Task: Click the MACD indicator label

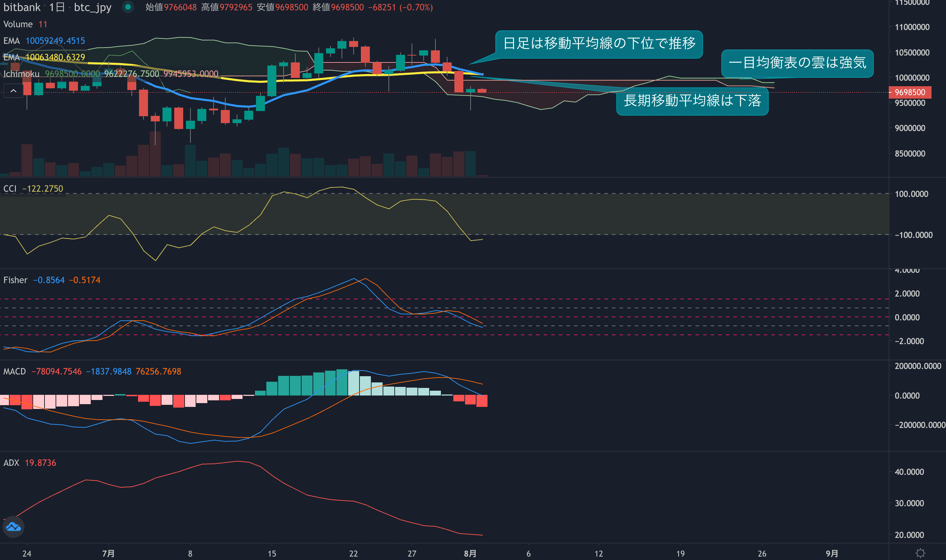Action: click(15, 371)
